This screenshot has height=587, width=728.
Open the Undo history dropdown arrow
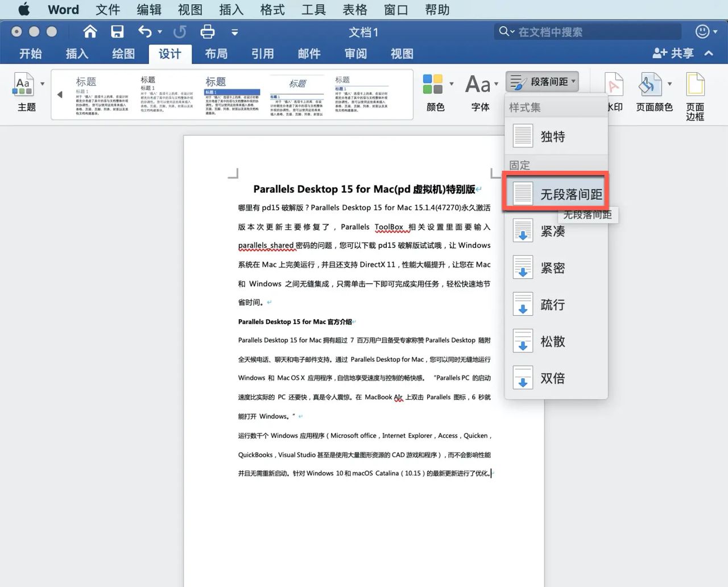[158, 32]
